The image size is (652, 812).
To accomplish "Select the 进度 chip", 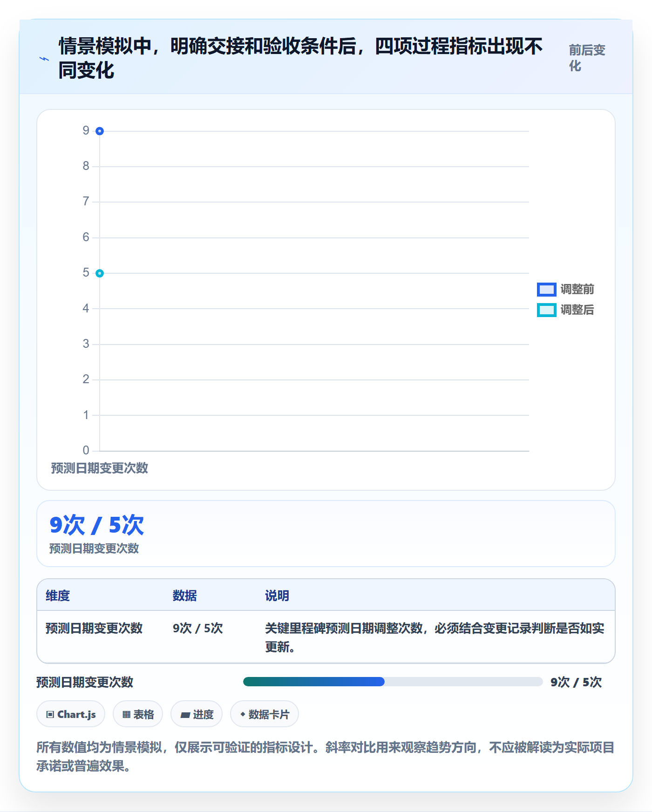I will point(197,714).
